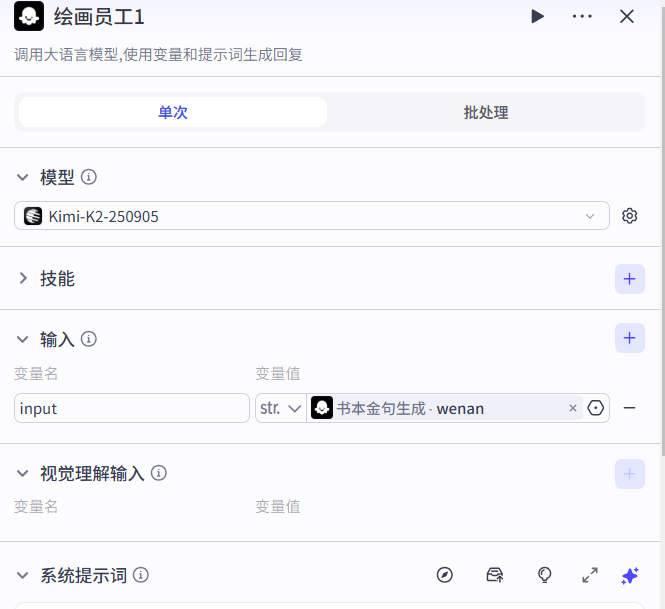Run the 绘画员工1 node with play icon
This screenshot has height=609, width=665.
(537, 16)
